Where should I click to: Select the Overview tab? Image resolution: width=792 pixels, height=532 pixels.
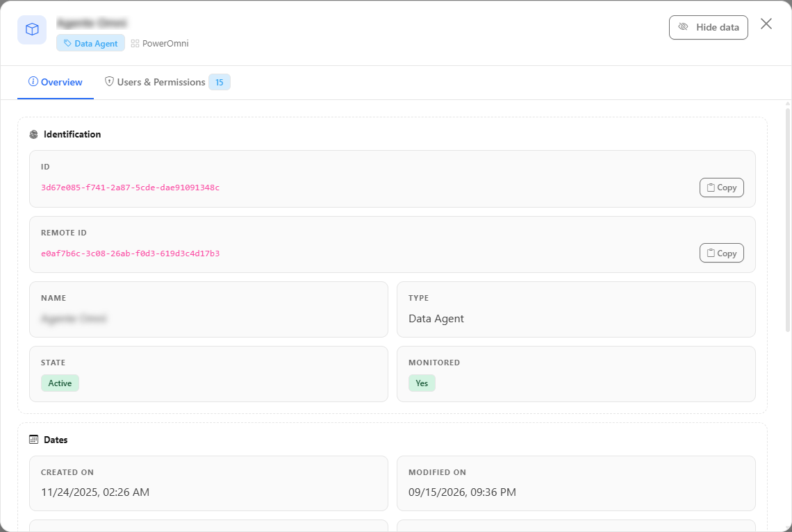coord(56,82)
